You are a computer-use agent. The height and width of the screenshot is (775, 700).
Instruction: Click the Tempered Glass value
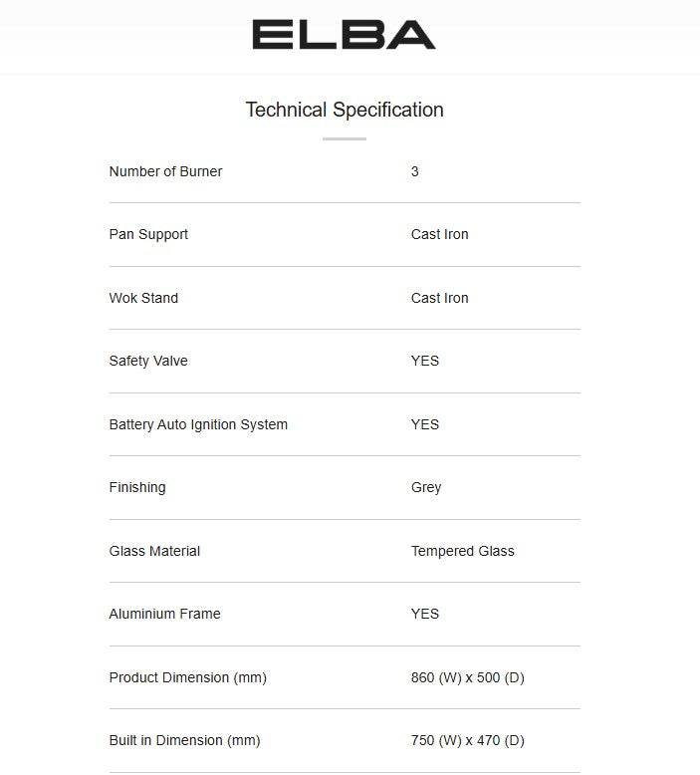462,551
